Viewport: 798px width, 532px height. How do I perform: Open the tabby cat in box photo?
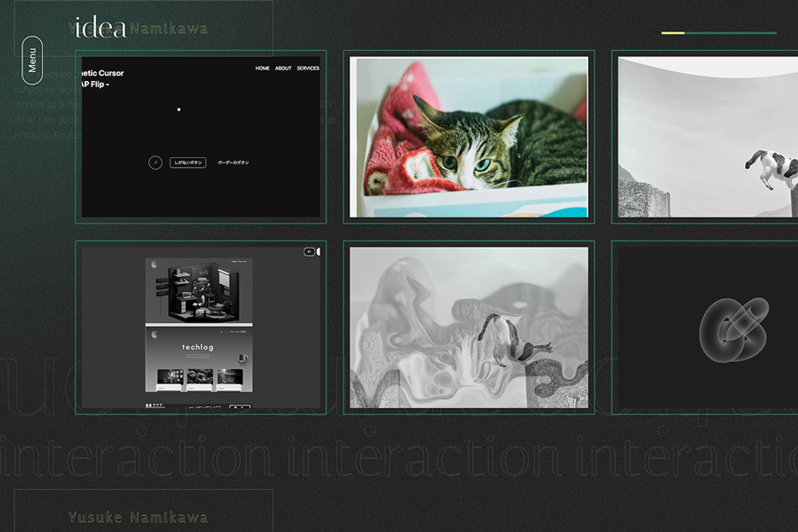click(x=469, y=137)
